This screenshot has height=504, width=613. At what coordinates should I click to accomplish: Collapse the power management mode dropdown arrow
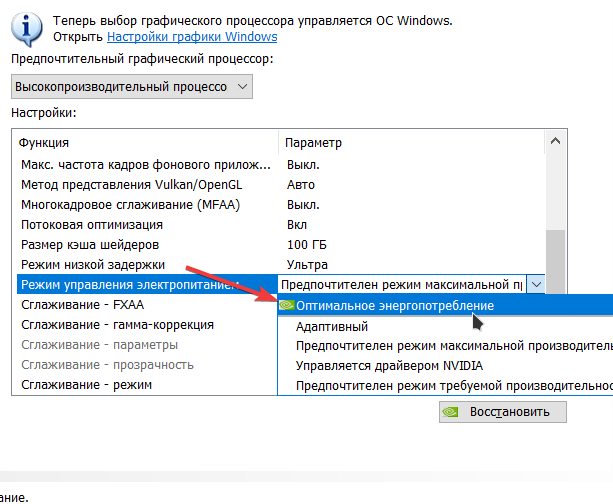[537, 285]
